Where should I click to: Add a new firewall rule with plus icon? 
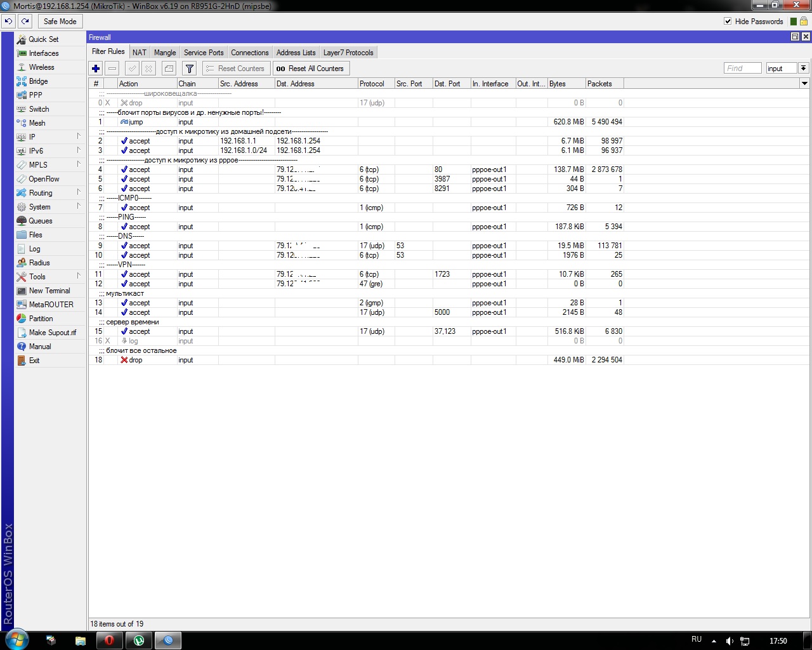[x=96, y=69]
